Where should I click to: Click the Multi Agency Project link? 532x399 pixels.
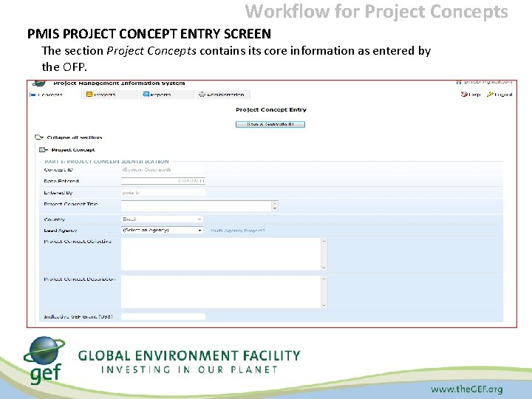237,231
